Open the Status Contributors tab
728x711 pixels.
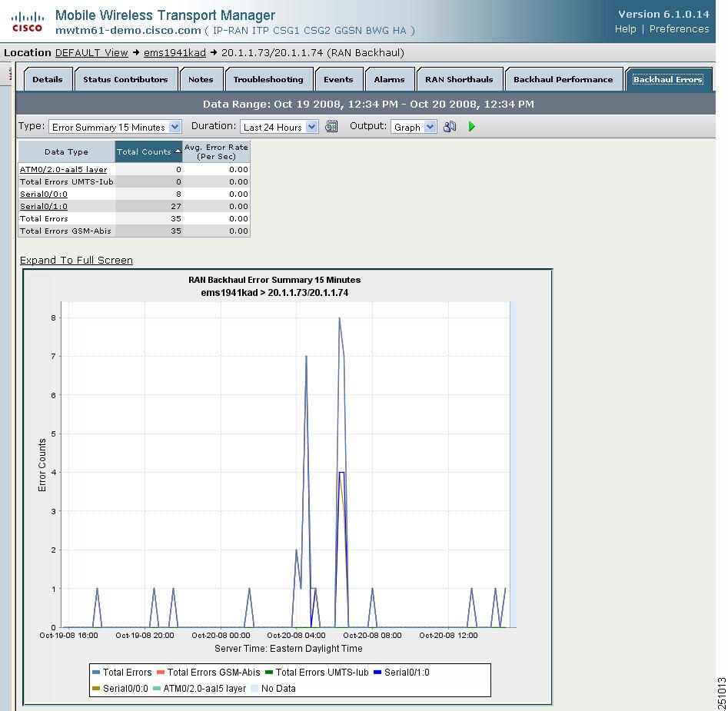(126, 79)
